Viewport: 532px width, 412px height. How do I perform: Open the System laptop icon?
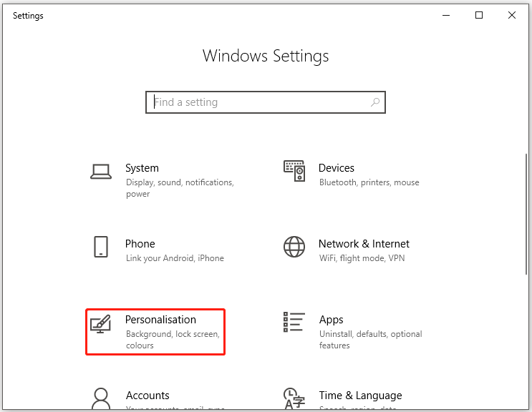point(101,172)
